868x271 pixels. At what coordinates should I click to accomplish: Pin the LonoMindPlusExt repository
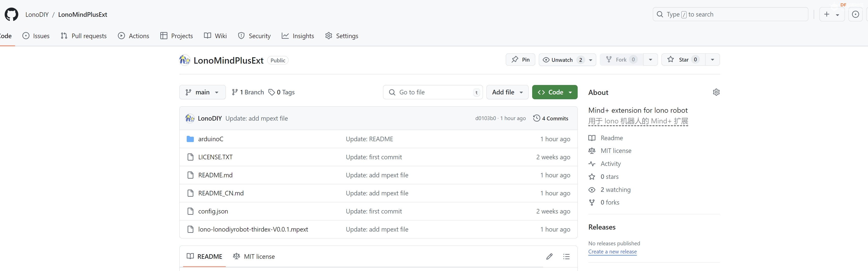click(x=520, y=60)
